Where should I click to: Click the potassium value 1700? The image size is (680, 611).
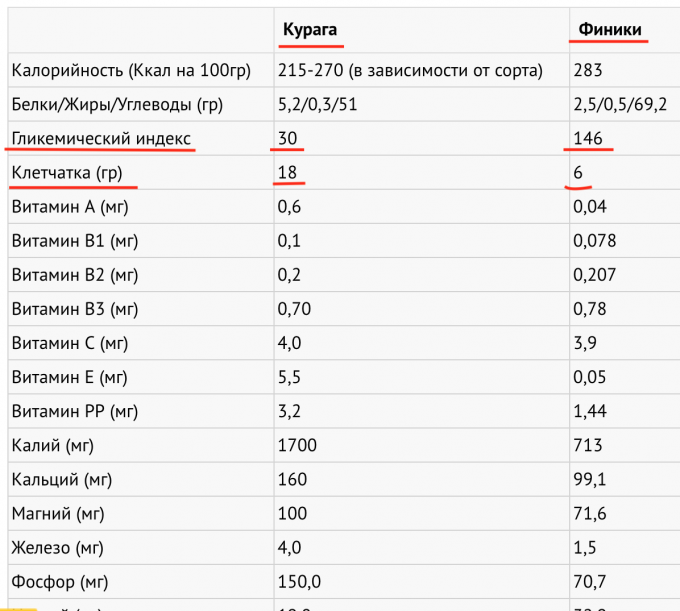coord(299,445)
